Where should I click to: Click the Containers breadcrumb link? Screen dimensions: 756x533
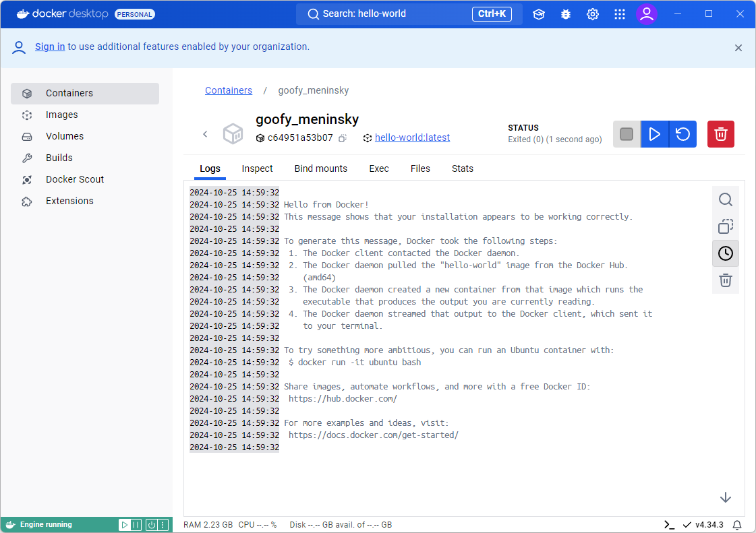(x=229, y=90)
